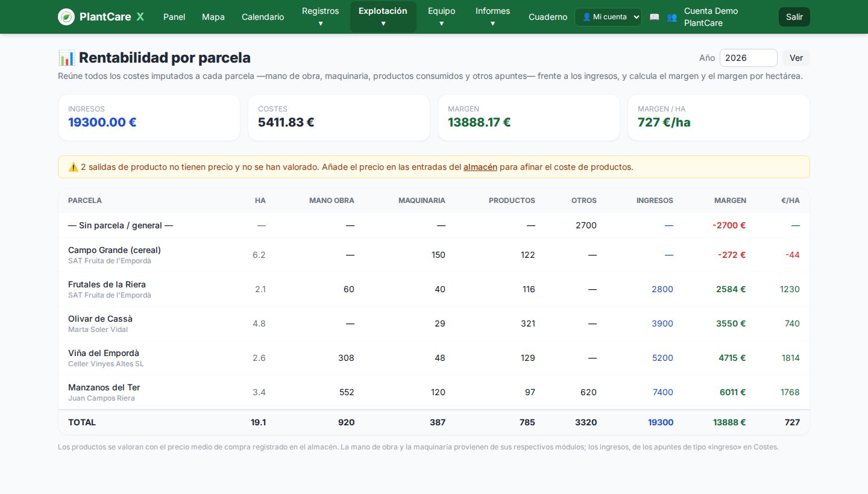Click the -272 € margin for Campo Grande
The width and height of the screenshot is (868, 494).
click(732, 255)
